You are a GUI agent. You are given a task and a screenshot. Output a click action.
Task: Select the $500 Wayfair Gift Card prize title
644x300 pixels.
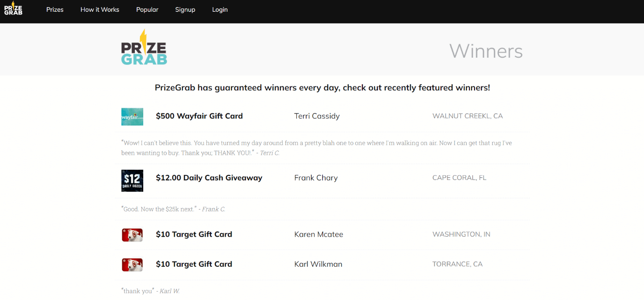(x=199, y=116)
